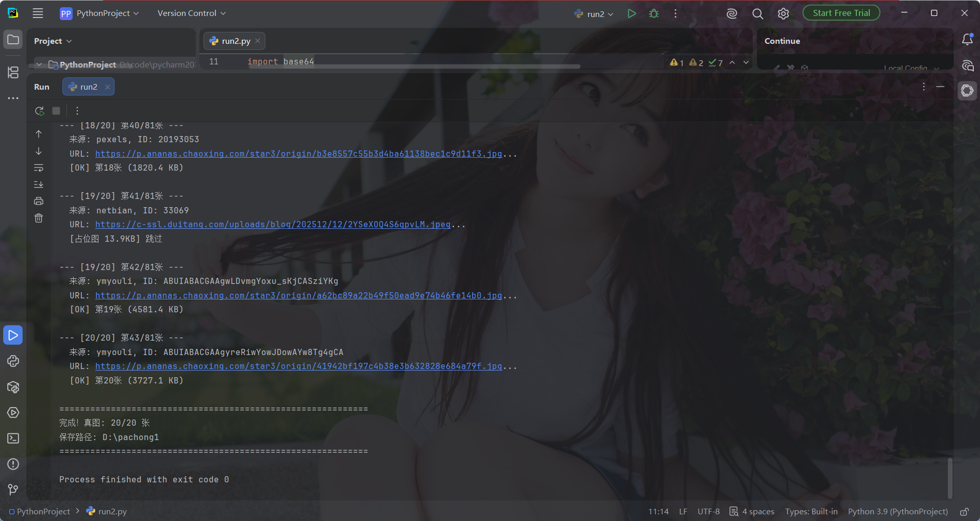980x521 pixels.
Task: Open Run panel options menu
Action: (x=924, y=87)
